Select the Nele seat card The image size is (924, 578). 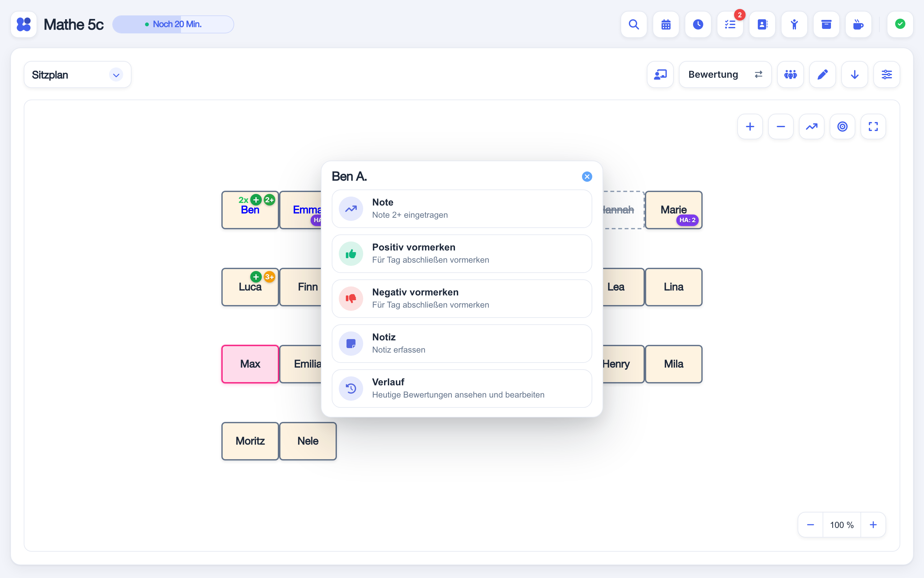click(308, 441)
